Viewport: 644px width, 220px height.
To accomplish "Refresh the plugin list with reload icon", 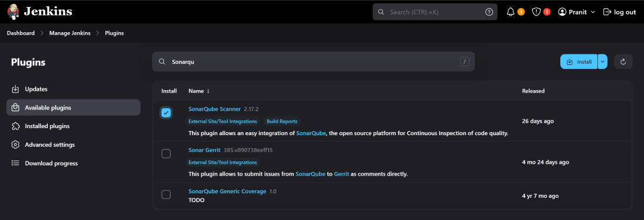I will coord(623,61).
